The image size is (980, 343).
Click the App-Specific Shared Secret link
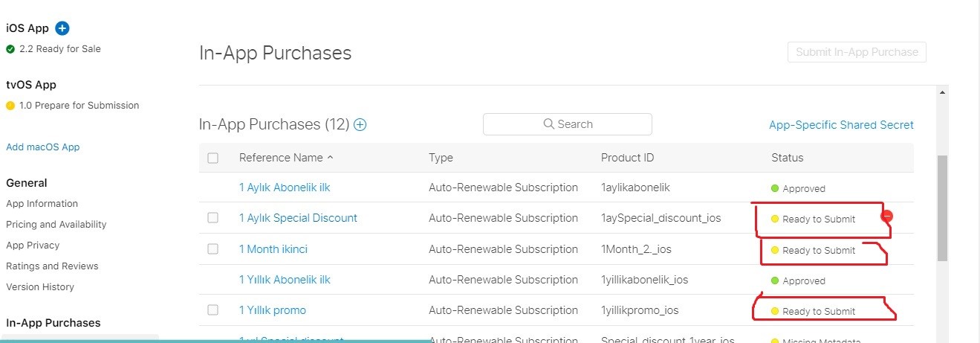point(841,125)
